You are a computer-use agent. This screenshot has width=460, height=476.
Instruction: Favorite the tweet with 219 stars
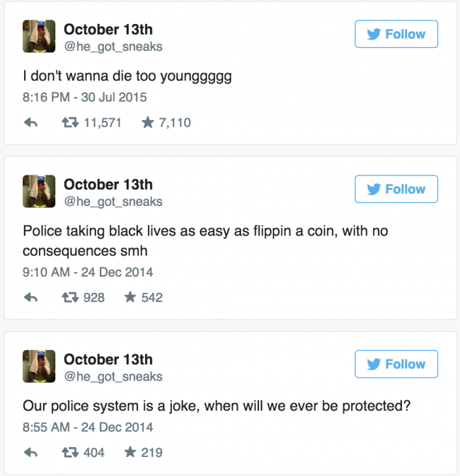pyautogui.click(x=130, y=453)
